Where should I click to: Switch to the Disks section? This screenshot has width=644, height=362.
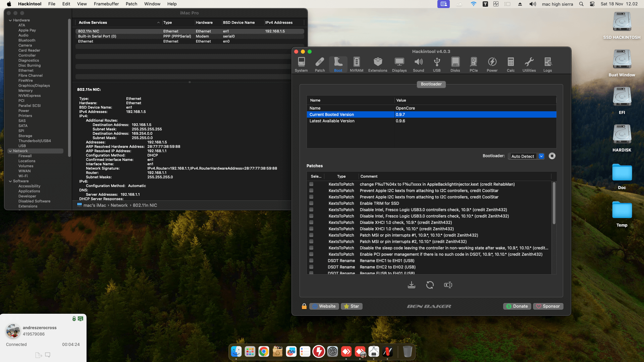pos(455,64)
